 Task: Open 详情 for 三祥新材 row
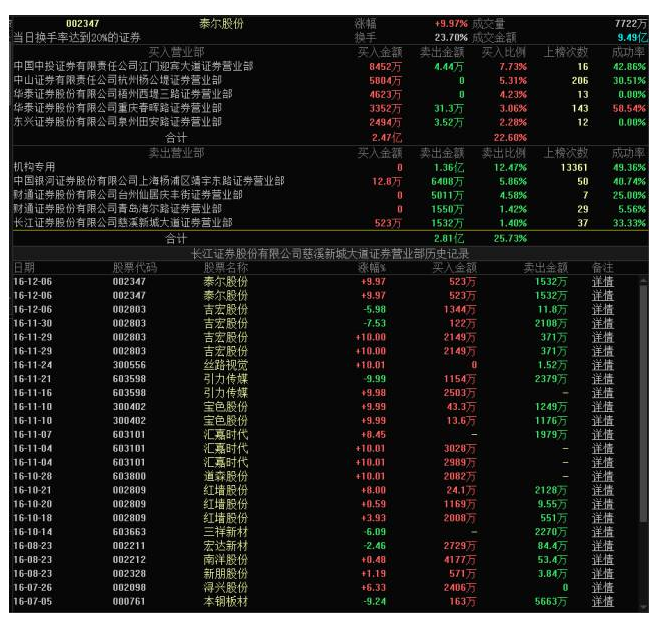tap(602, 532)
